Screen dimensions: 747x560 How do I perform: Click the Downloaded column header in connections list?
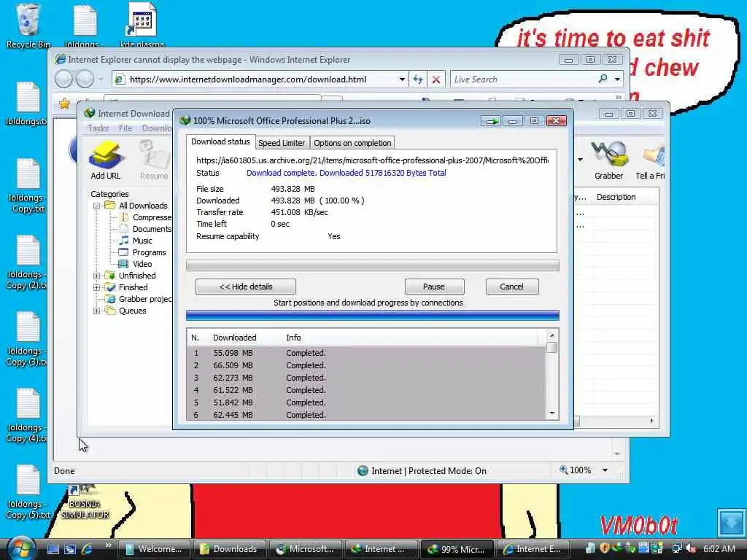(x=234, y=338)
